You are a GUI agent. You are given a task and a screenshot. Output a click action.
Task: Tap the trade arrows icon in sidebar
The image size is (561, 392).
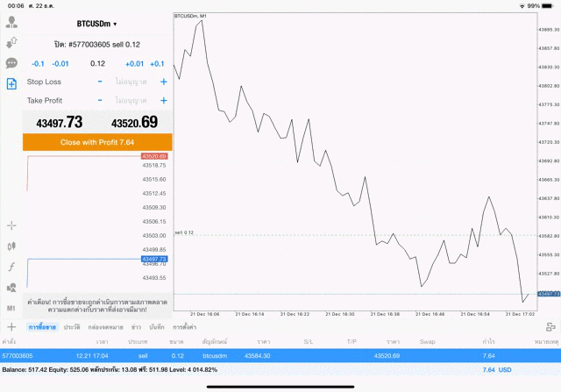tap(11, 43)
